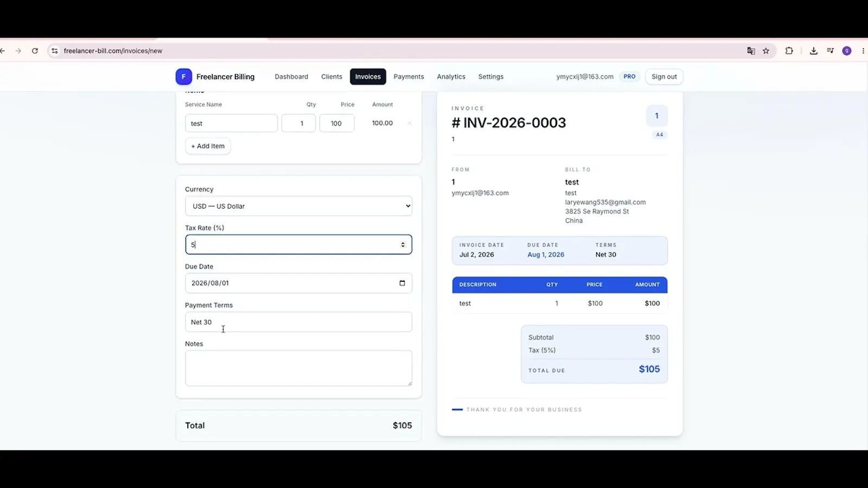Switch to the Payments tab

(x=409, y=76)
